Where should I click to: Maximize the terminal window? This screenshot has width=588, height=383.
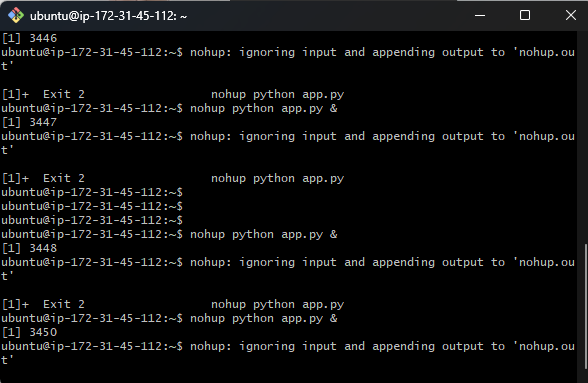(x=525, y=15)
